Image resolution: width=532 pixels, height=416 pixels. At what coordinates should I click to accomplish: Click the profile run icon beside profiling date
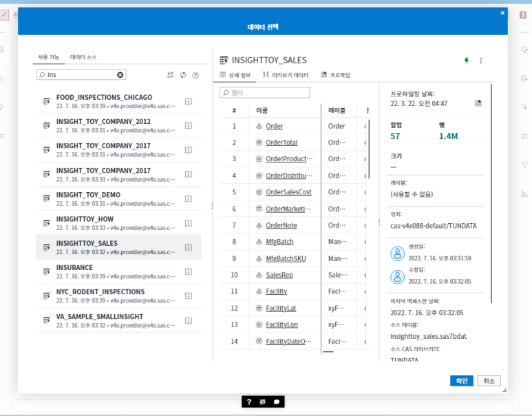click(x=478, y=103)
